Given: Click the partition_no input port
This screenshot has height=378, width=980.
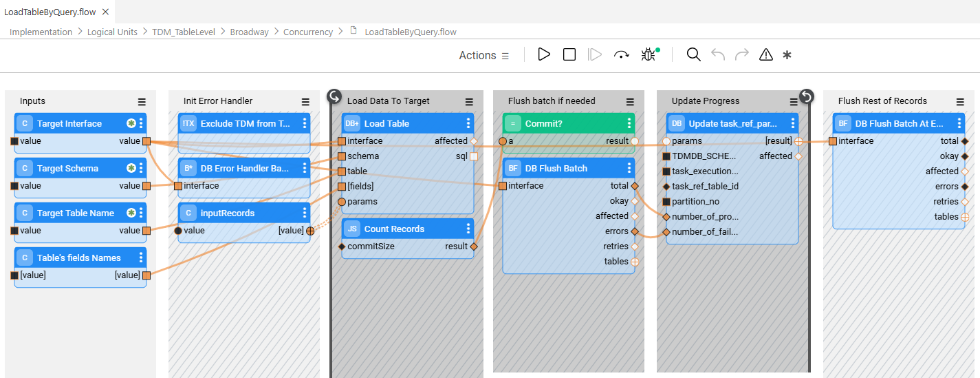Looking at the screenshot, I should tap(666, 202).
